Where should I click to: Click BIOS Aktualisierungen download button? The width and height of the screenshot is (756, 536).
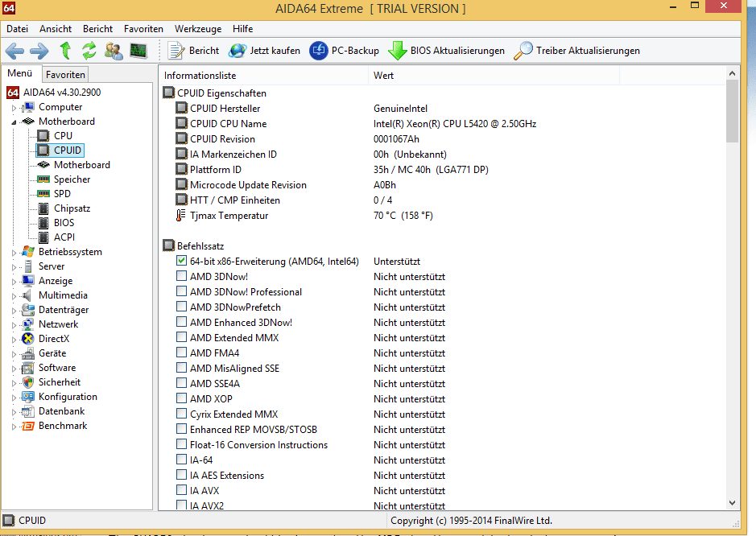pos(446,51)
